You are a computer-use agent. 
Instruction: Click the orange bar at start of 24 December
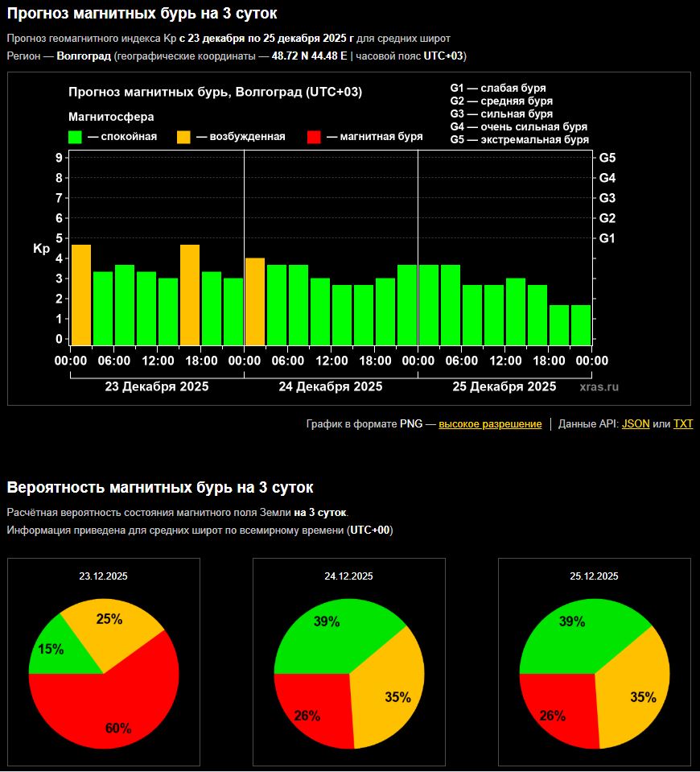255,301
